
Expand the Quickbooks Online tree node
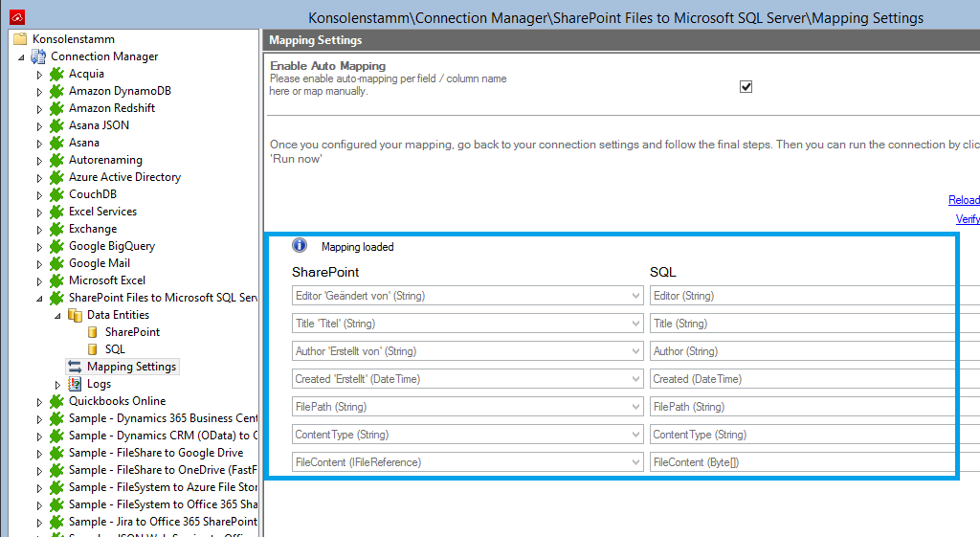click(40, 402)
